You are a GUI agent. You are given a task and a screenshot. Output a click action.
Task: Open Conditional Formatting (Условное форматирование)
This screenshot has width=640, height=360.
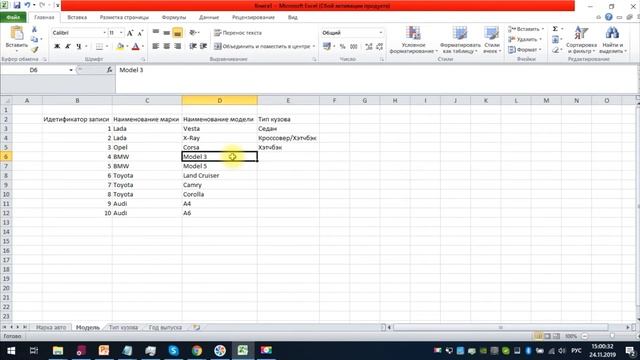pos(413,40)
